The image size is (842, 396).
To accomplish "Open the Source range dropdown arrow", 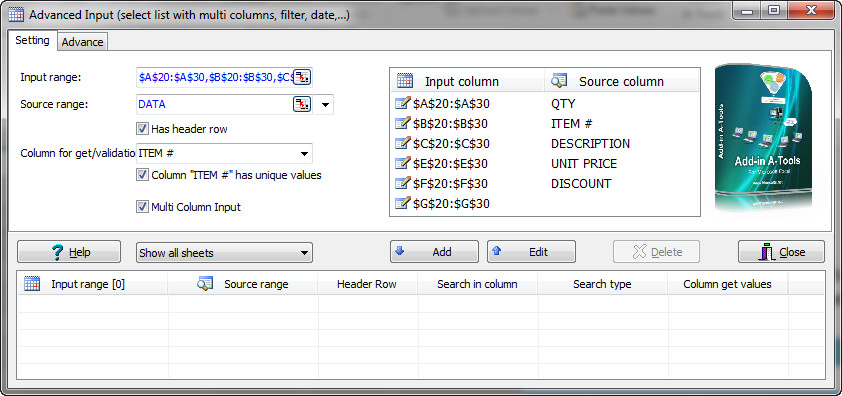I will pyautogui.click(x=324, y=105).
